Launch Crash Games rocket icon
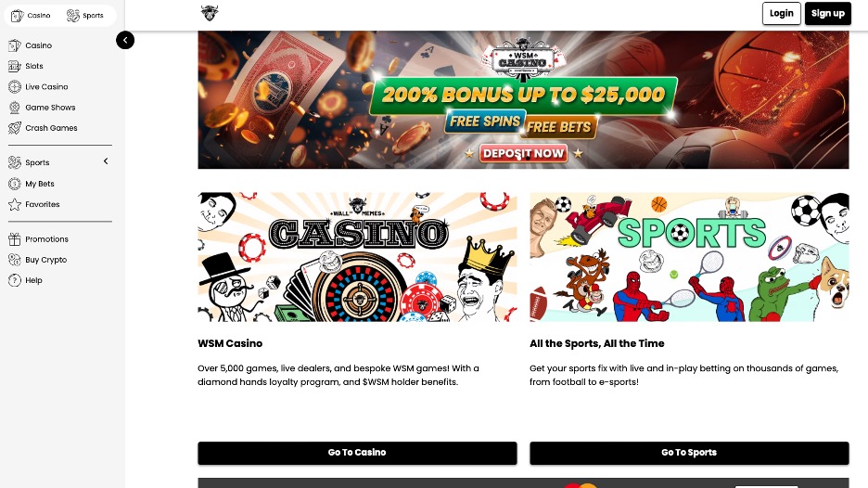The width and height of the screenshot is (868, 488). (x=15, y=128)
